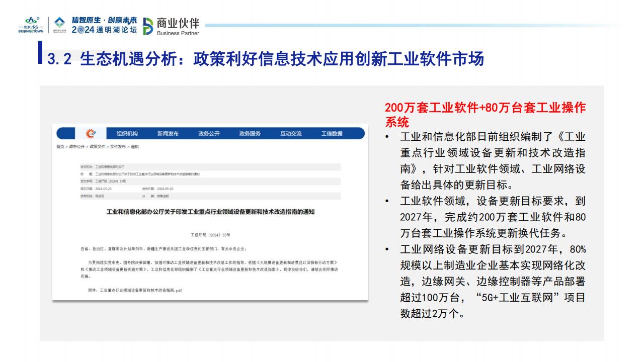Open the 工业重点行业领域设备更新和技术改造指南.pdf attachment
Image resolution: width=644 pixels, height=362 pixels.
[140, 291]
